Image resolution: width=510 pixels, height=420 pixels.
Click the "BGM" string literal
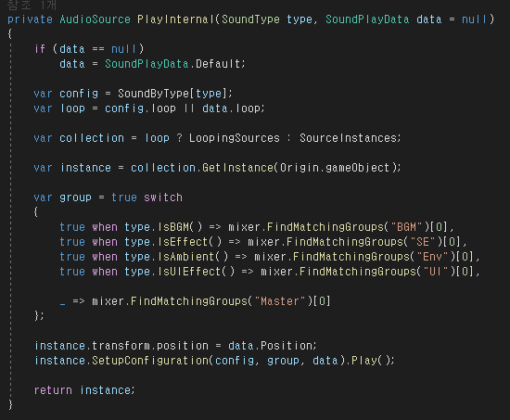pyautogui.click(x=406, y=227)
